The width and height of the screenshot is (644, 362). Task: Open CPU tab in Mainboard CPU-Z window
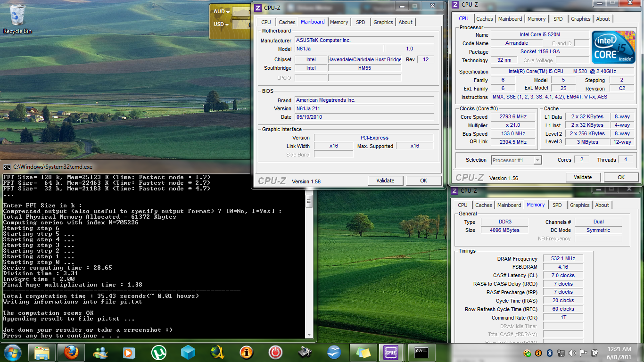(x=266, y=22)
